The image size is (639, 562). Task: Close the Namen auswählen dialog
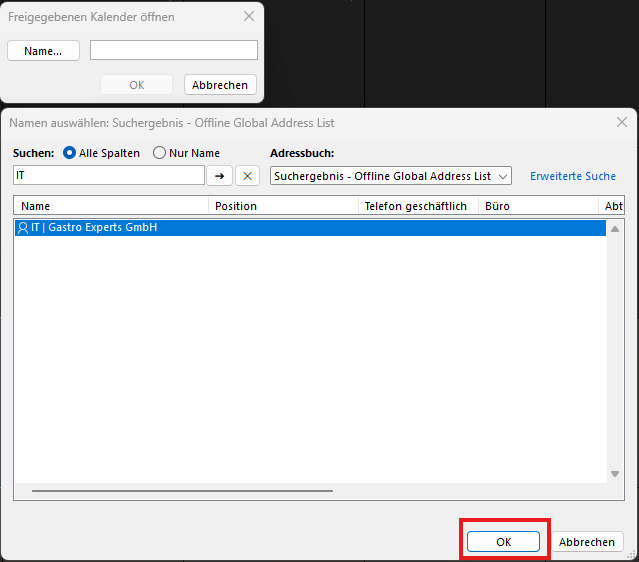click(621, 122)
